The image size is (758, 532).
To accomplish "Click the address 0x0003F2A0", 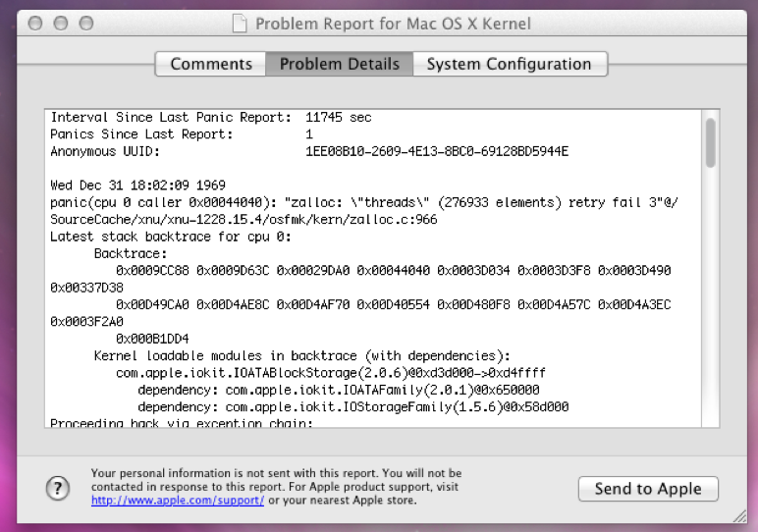I will tap(87, 322).
